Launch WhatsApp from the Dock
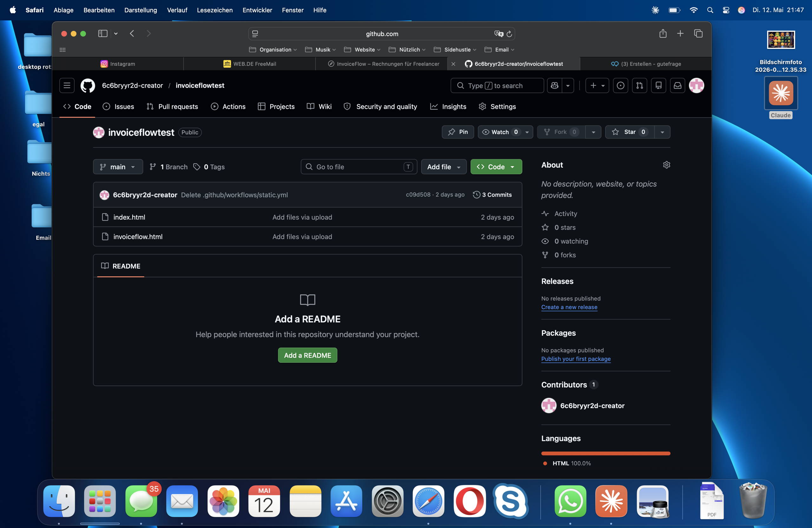The width and height of the screenshot is (812, 528). 570,501
